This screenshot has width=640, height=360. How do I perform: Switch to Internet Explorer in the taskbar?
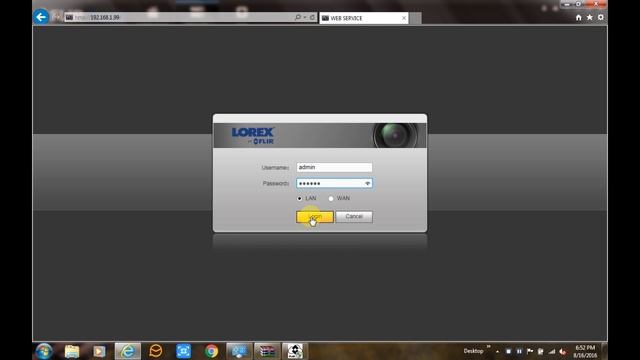[x=128, y=351]
